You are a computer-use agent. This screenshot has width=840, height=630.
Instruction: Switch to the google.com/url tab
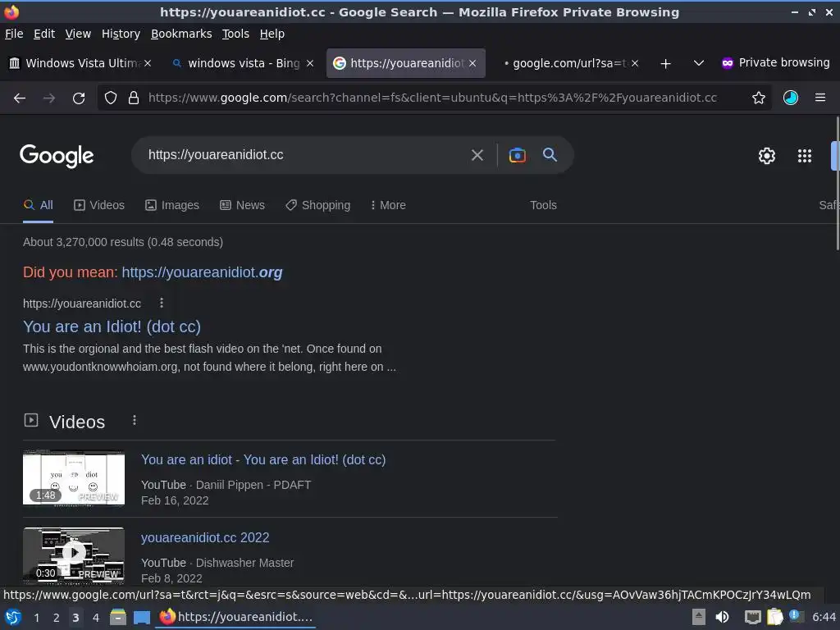[568, 63]
